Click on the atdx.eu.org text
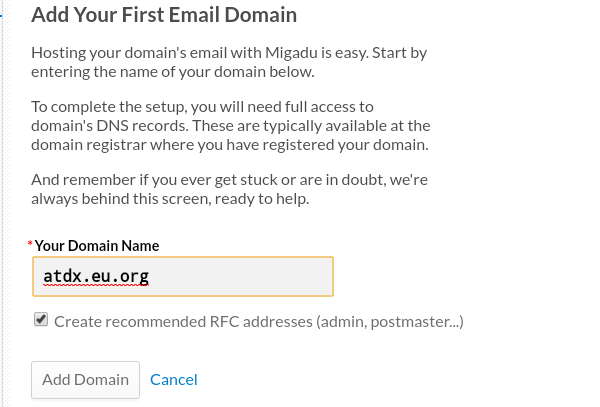The height and width of the screenshot is (407, 600). [x=96, y=276]
